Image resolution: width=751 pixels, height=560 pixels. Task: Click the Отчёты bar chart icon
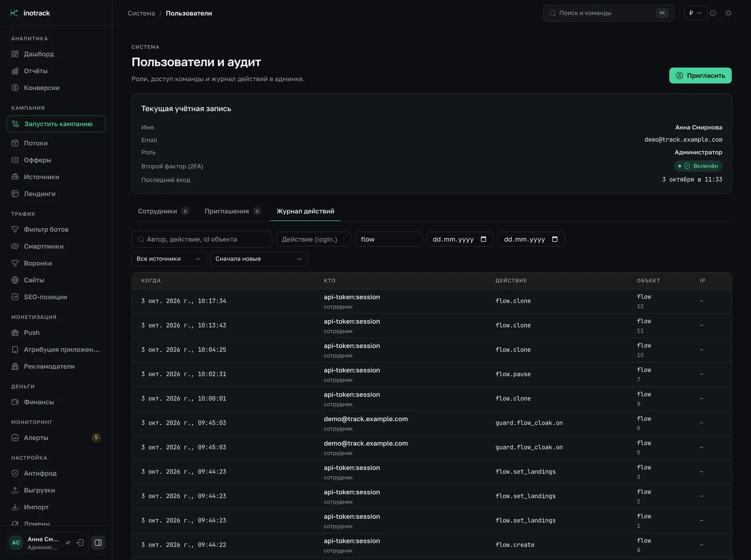click(15, 71)
